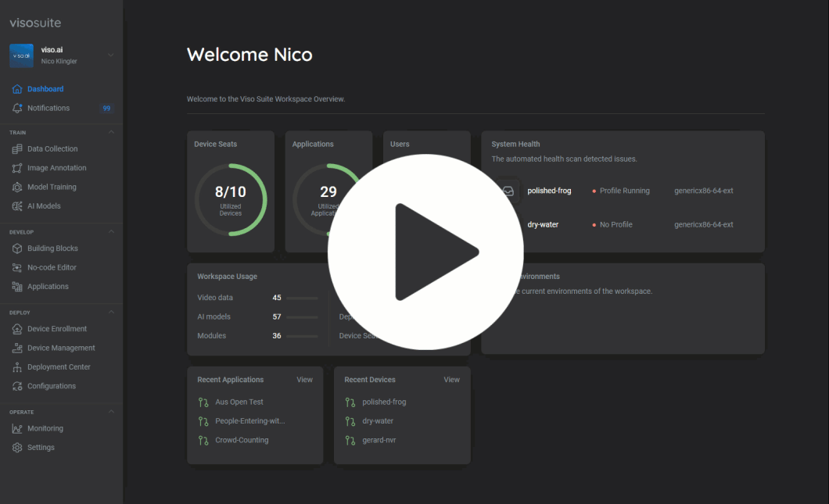The image size is (829, 504).
Task: Open the No-code Editor
Action: [x=52, y=267]
